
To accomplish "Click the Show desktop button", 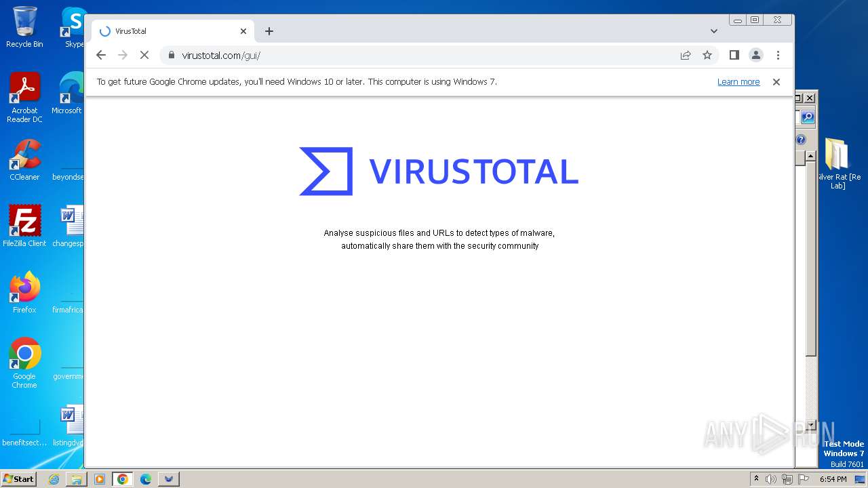I will 860,479.
